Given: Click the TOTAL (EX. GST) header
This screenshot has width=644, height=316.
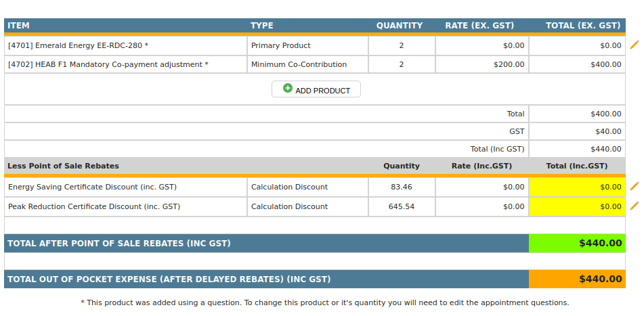Looking at the screenshot, I should tap(583, 26).
